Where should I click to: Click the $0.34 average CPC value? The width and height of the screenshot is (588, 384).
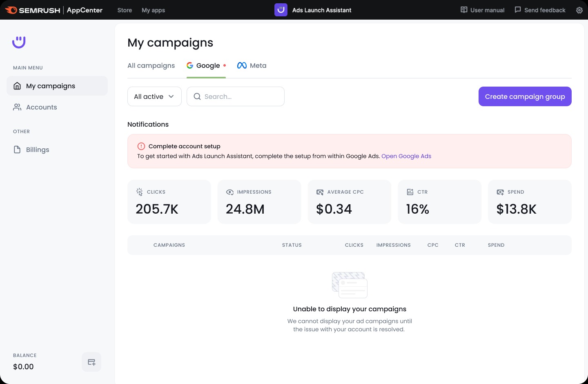click(x=334, y=209)
